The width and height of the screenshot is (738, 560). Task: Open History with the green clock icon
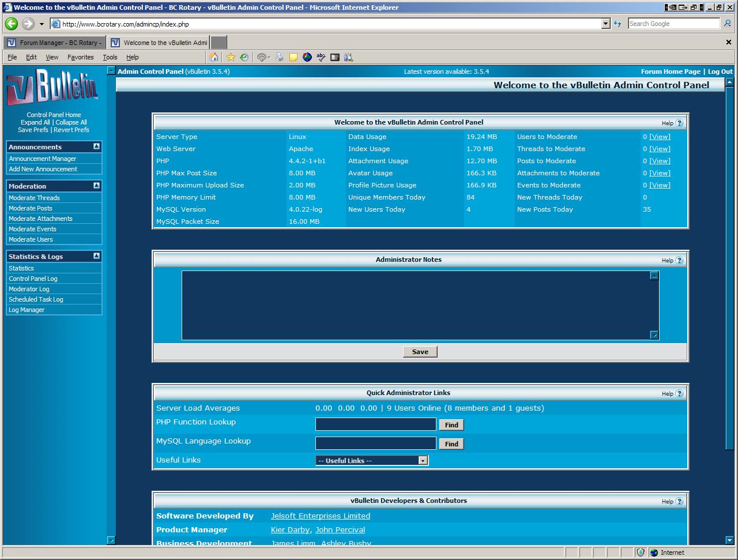pos(244,57)
